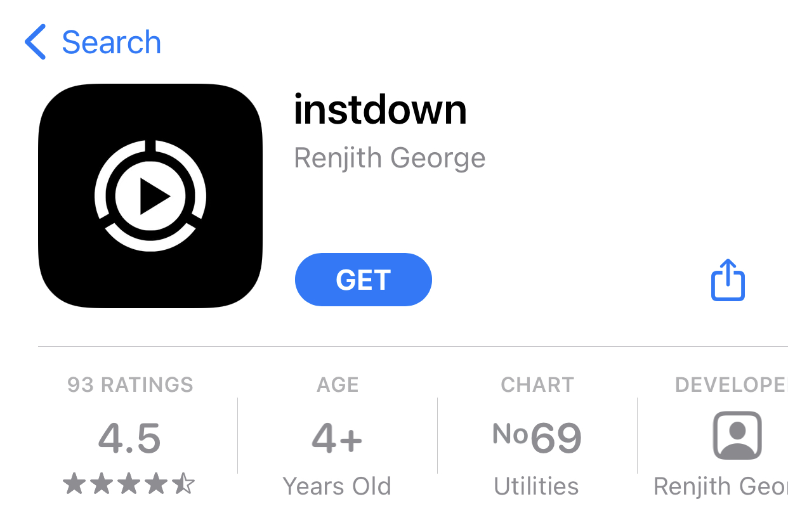Tap the blue GET button
Viewport: 788px width, 532px height.
[363, 280]
